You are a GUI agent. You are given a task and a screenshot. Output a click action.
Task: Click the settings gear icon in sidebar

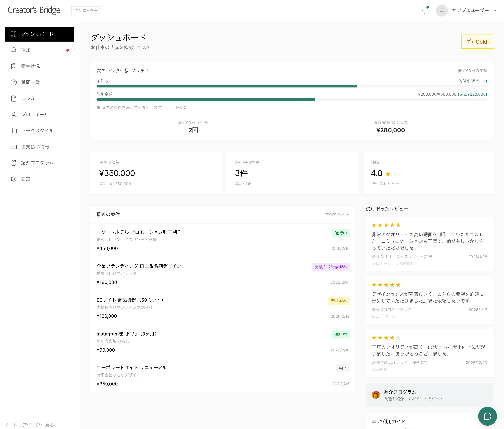point(14,179)
